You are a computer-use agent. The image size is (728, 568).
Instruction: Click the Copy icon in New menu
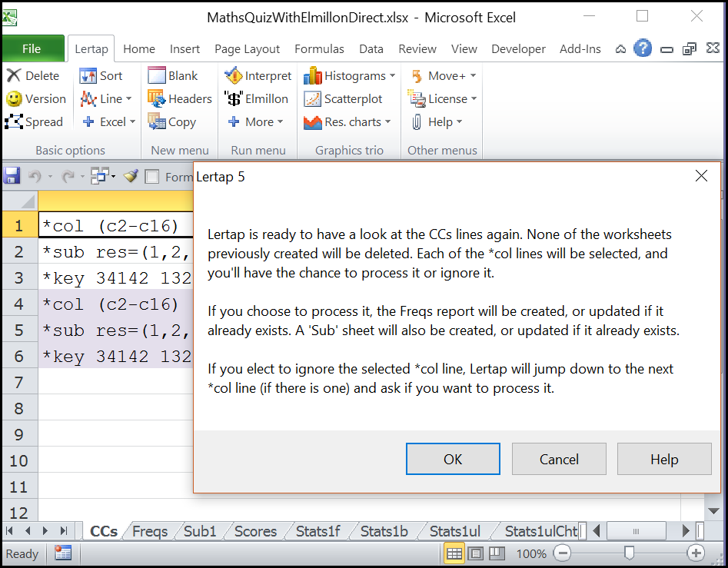click(157, 122)
